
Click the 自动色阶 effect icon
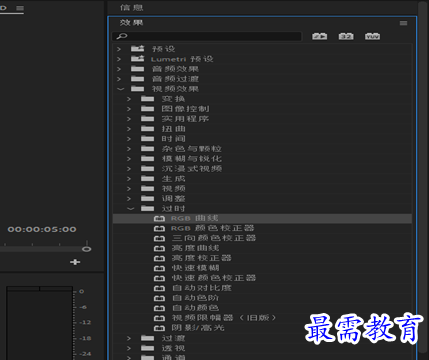point(159,298)
